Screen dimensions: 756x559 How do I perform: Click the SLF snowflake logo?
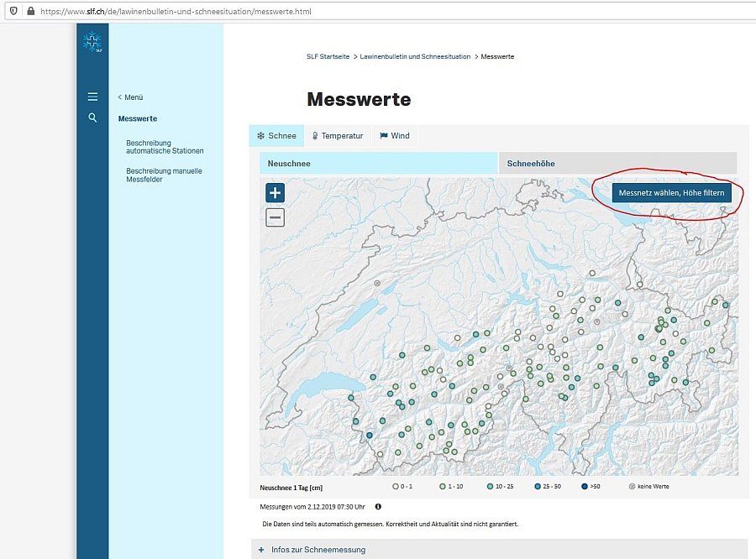point(92,42)
